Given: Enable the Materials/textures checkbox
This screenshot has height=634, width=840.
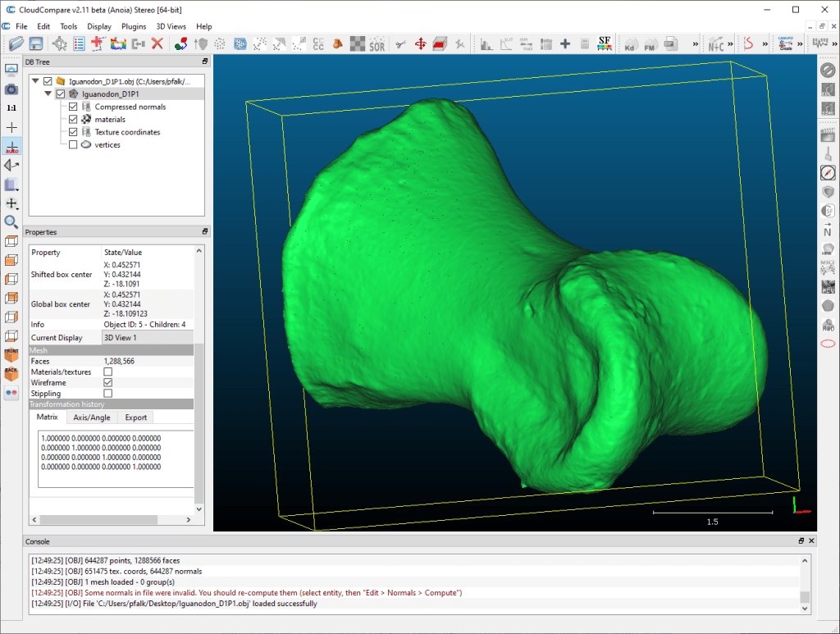Looking at the screenshot, I should coord(107,372).
